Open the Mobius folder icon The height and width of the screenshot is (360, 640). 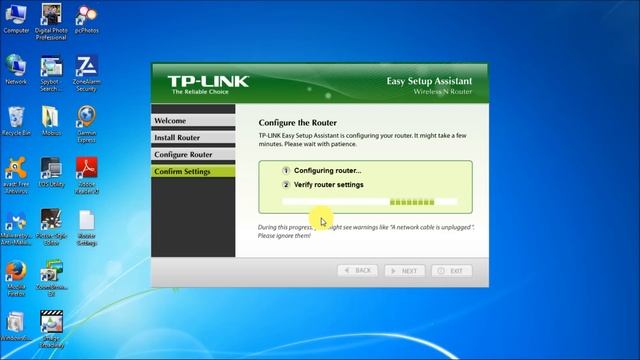click(51, 121)
